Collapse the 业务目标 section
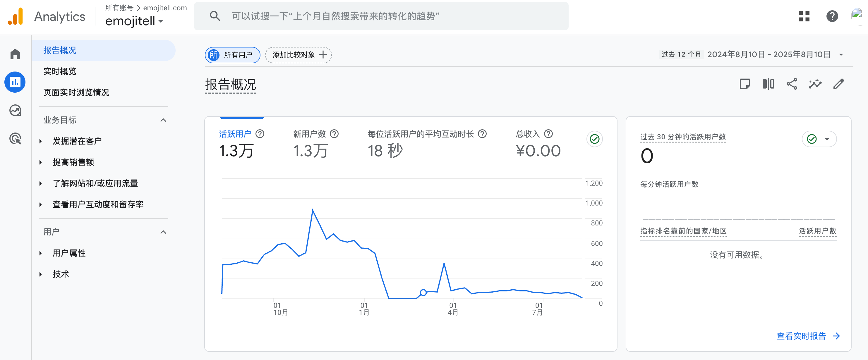Image resolution: width=868 pixels, height=360 pixels. [163, 120]
